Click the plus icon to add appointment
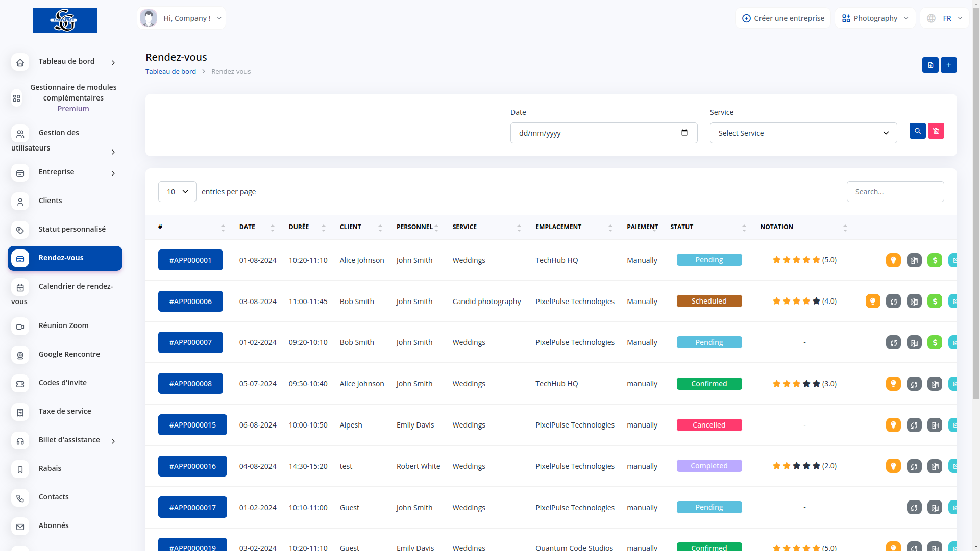This screenshot has height=551, width=980. point(948,65)
